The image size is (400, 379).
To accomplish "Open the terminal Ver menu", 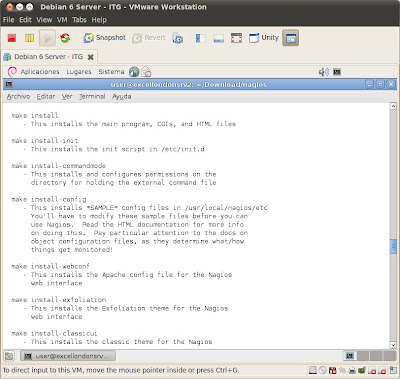I will coord(67,96).
